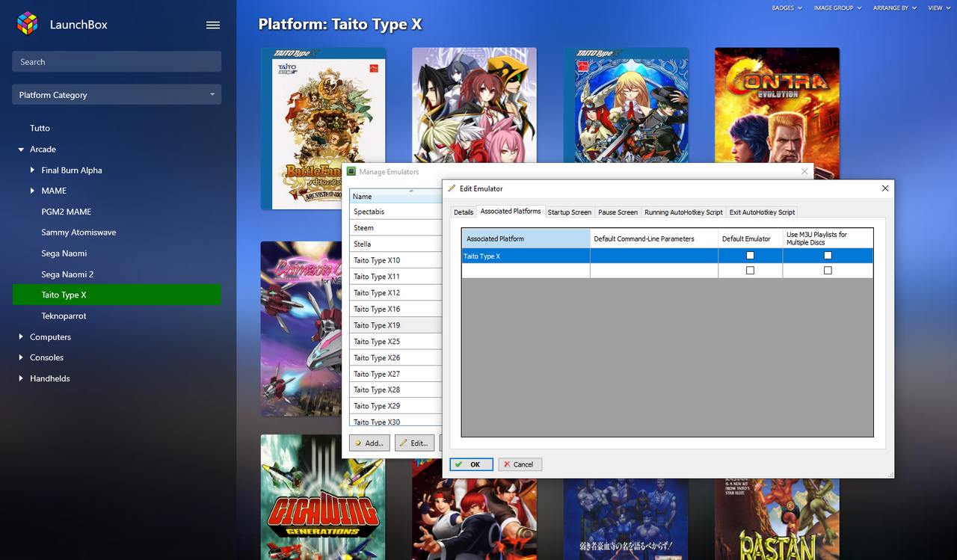Screen dimensions: 957x560
Task: Switch to the Details tab
Action: click(464, 212)
